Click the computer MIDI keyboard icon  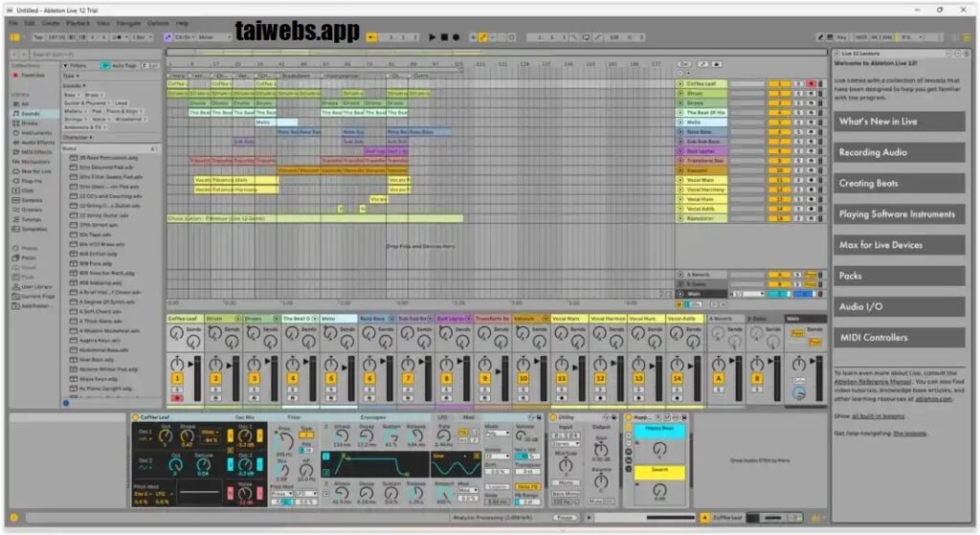[831, 37]
